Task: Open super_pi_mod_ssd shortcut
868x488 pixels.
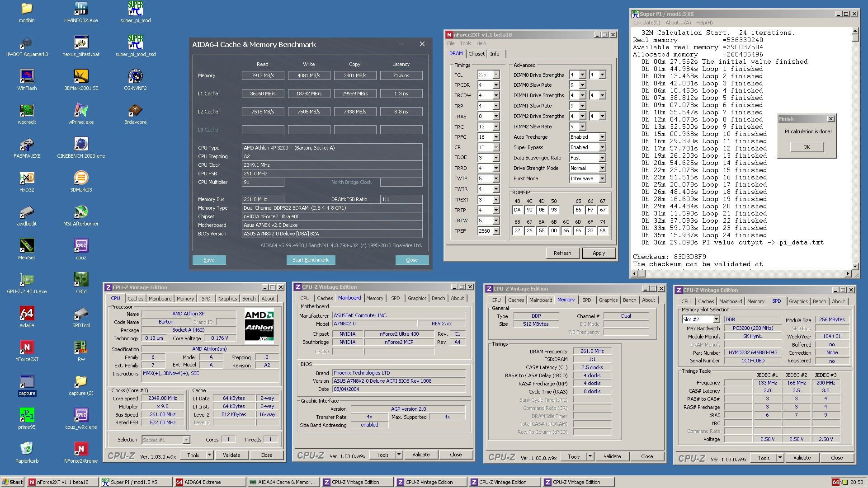Action: 135,46
